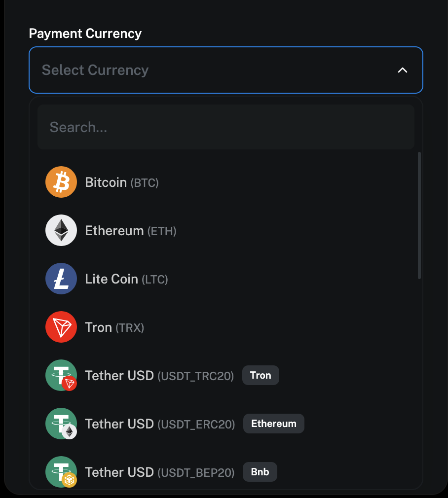Click the orange Bitcoin logo icon
Image resolution: width=448 pixels, height=498 pixels.
(61, 182)
